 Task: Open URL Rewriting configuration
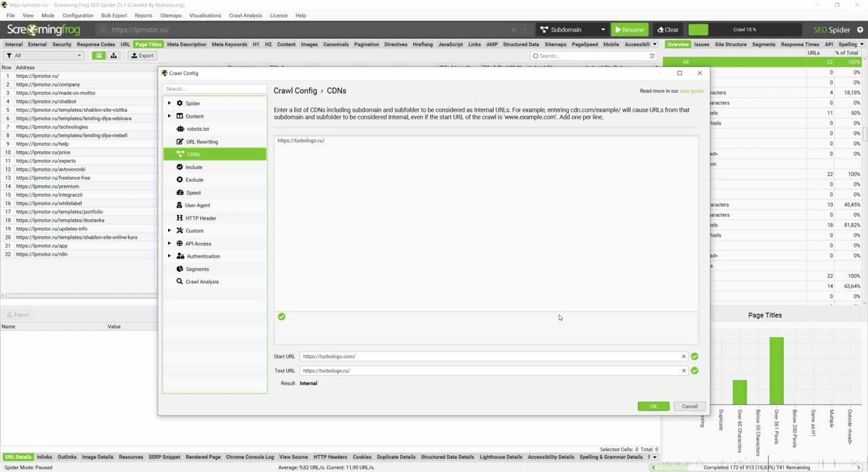click(197, 142)
